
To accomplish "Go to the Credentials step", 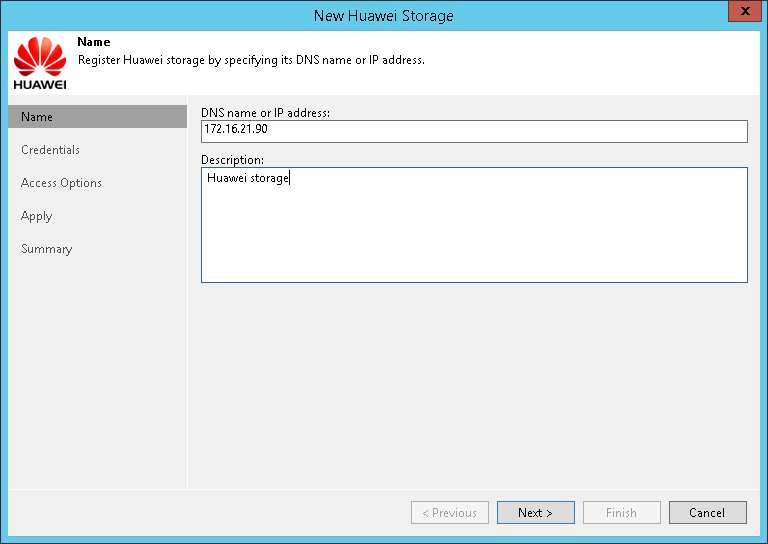I will [50, 150].
